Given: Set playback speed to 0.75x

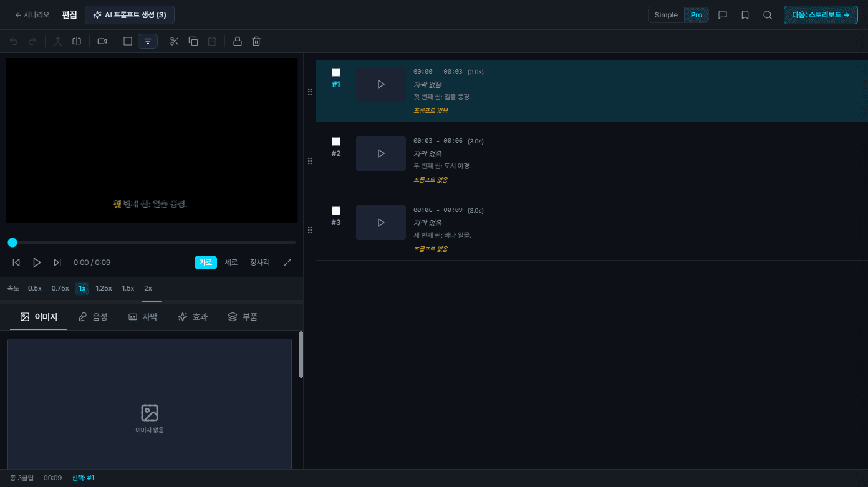Looking at the screenshot, I should click(60, 288).
